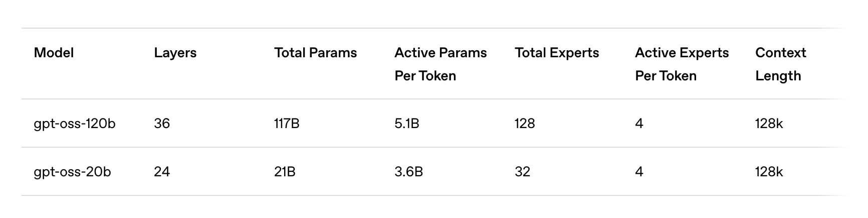Click the Total Params header
868x218 pixels.
pyautogui.click(x=315, y=53)
